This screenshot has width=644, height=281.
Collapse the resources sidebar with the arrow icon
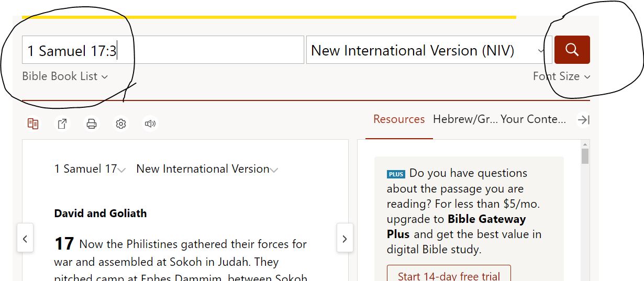click(583, 120)
